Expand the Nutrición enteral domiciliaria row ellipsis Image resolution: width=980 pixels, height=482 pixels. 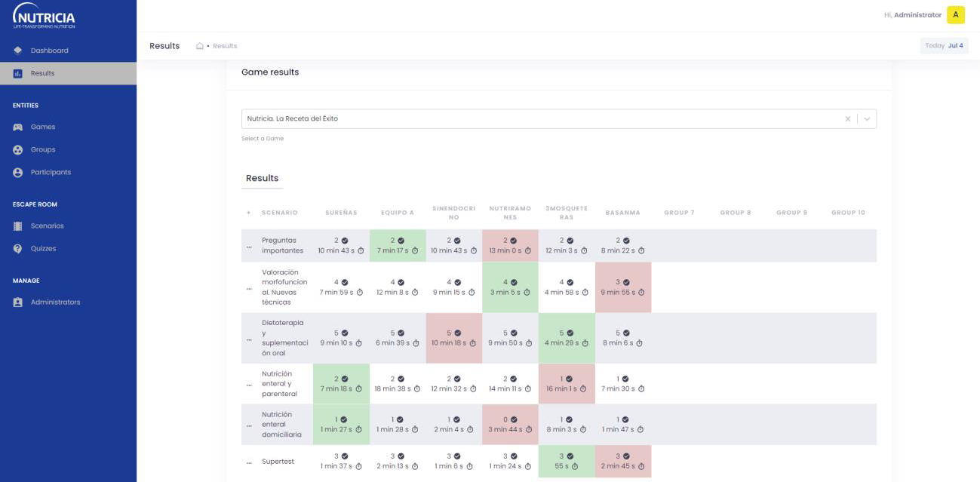pyautogui.click(x=249, y=425)
